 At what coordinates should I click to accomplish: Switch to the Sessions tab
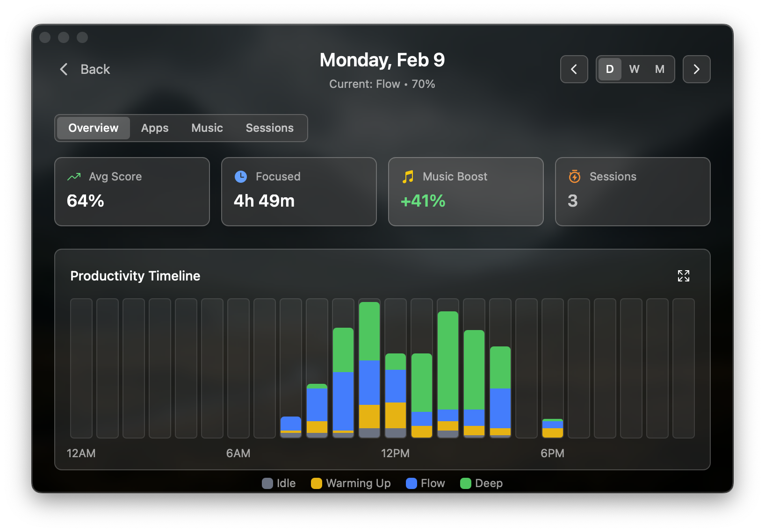(269, 128)
